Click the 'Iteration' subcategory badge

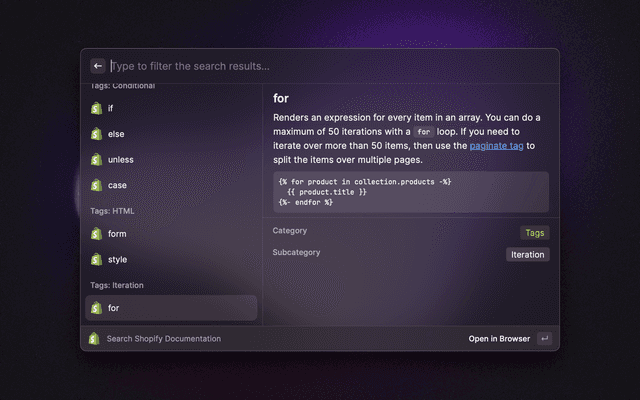pyautogui.click(x=527, y=255)
